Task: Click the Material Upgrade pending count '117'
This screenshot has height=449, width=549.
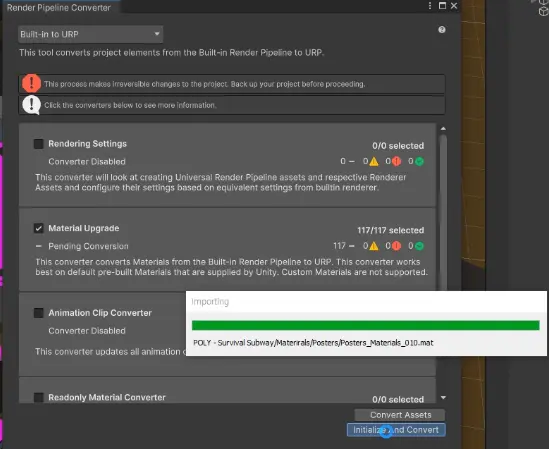Action: tap(339, 246)
